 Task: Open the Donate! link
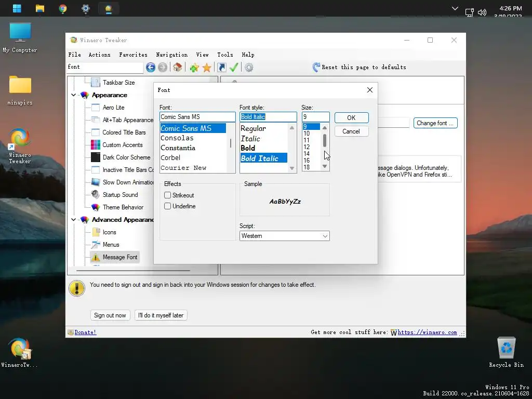[85, 332]
